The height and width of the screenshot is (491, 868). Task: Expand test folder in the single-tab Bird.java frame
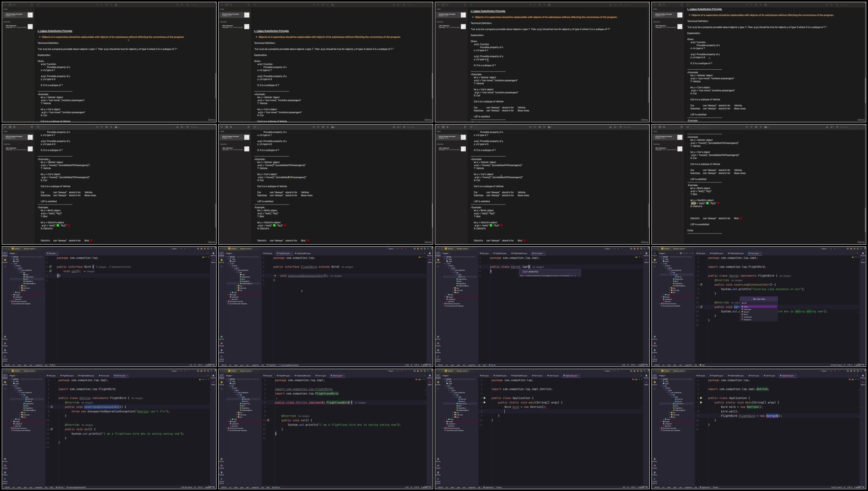pyautogui.click(x=14, y=293)
